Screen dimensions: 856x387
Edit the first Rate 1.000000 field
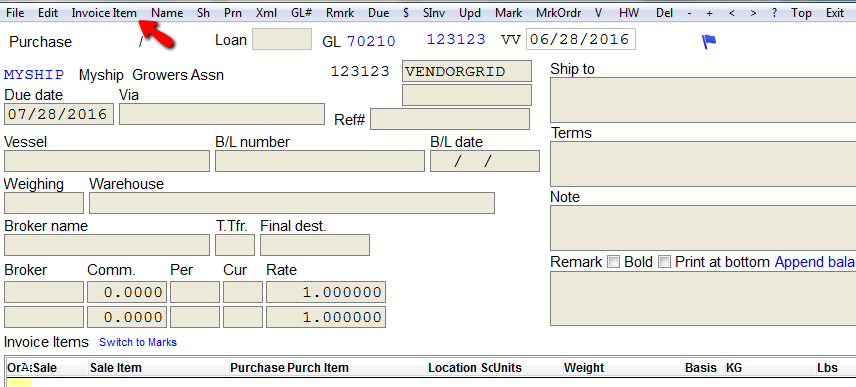(x=326, y=292)
